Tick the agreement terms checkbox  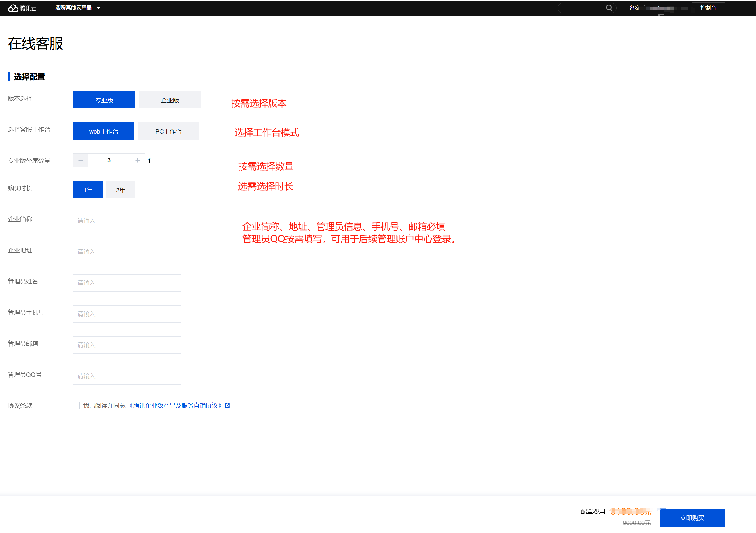pyautogui.click(x=76, y=405)
